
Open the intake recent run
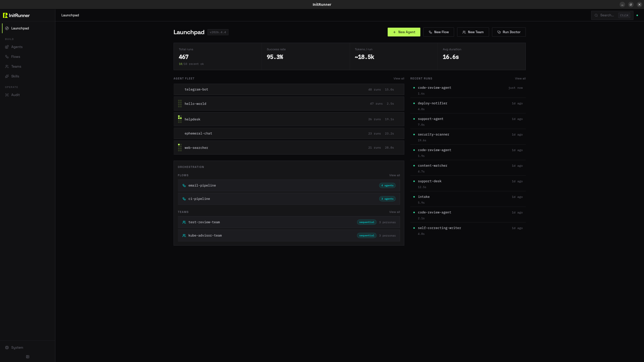coord(468,199)
